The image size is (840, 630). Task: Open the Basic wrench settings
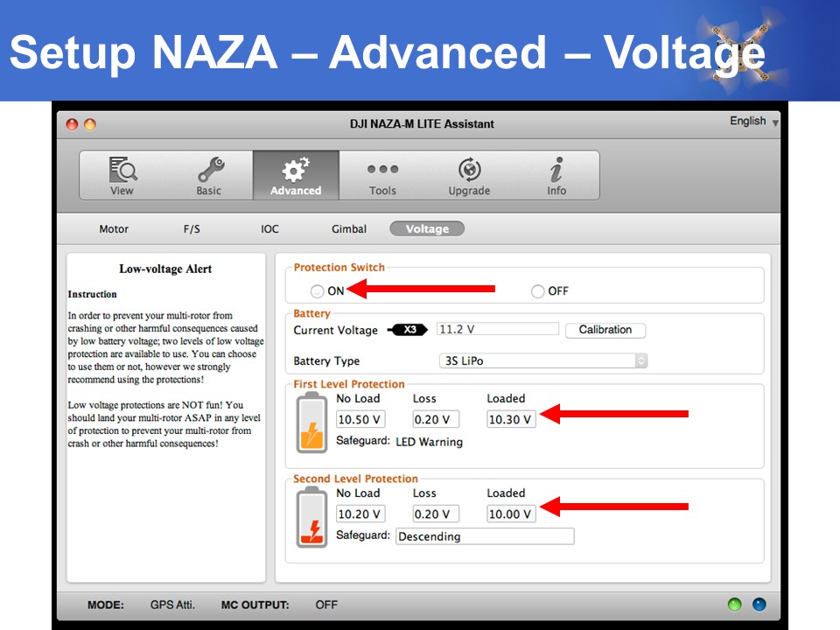tap(209, 176)
